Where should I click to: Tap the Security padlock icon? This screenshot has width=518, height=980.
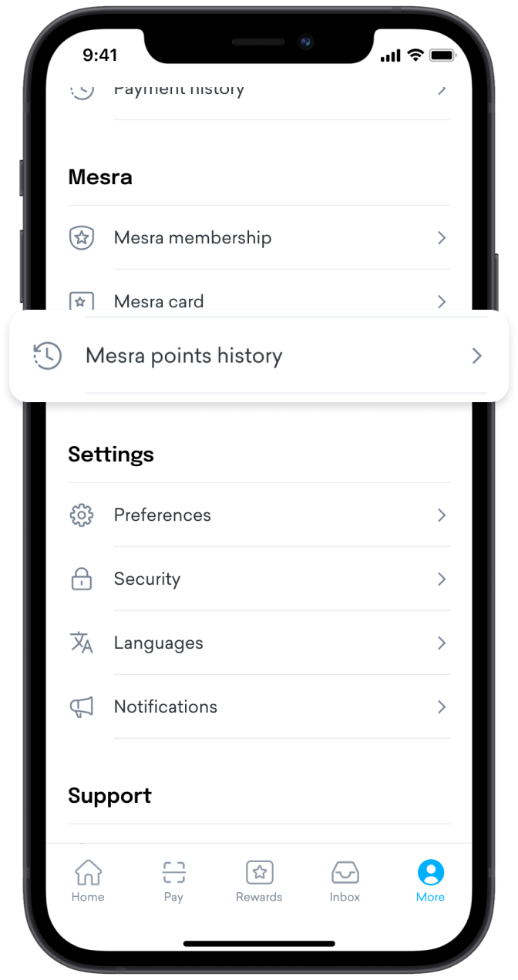[x=81, y=579]
